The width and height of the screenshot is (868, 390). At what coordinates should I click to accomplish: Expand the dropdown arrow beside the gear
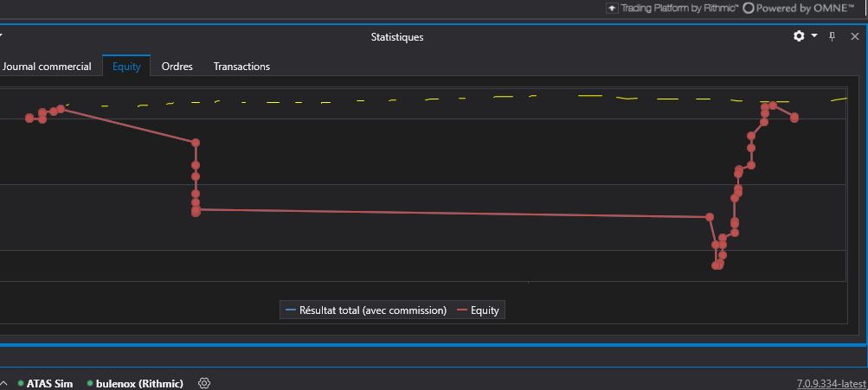(814, 36)
